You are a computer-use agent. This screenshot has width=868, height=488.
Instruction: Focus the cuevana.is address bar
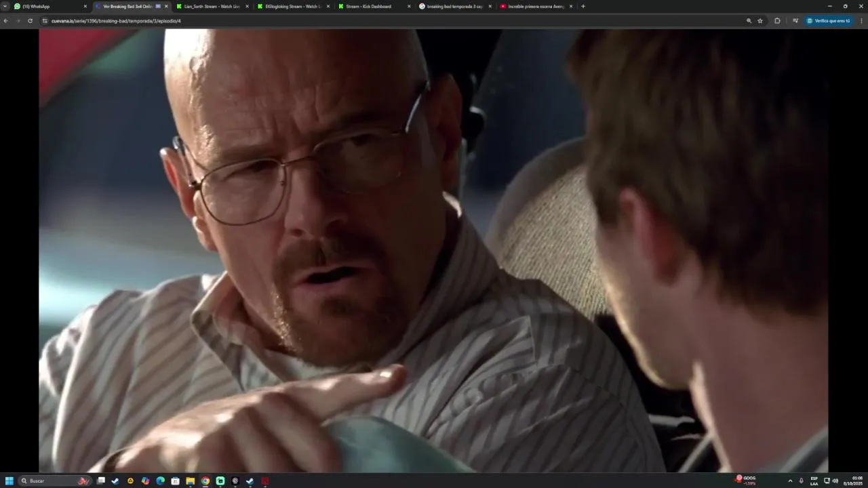pos(393,21)
